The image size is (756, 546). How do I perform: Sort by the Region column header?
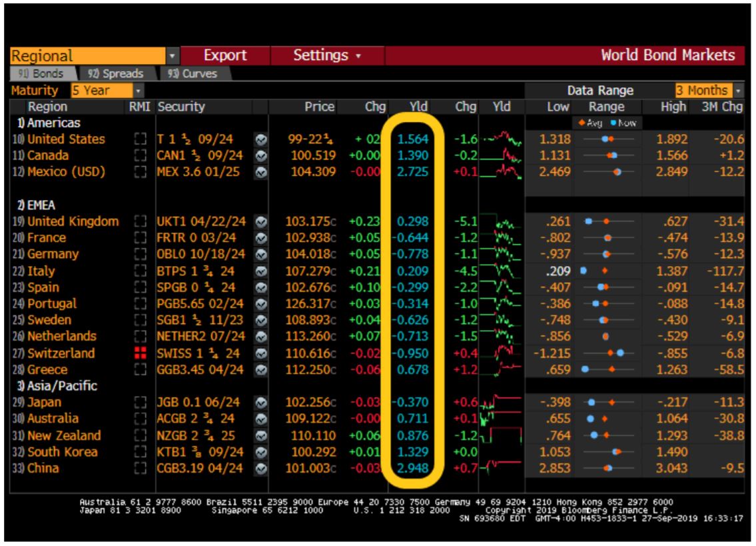48,107
